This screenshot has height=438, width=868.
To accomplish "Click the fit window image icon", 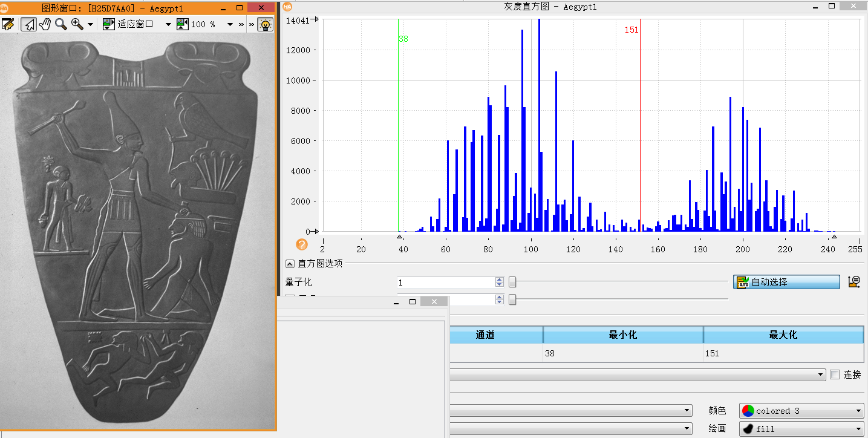I will tap(108, 24).
